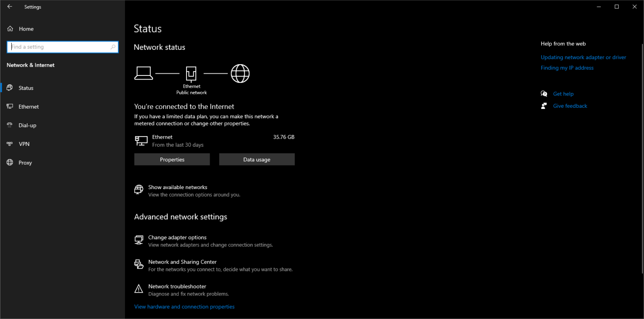644x319 pixels.
Task: Click the Give feedback link
Action: (570, 106)
